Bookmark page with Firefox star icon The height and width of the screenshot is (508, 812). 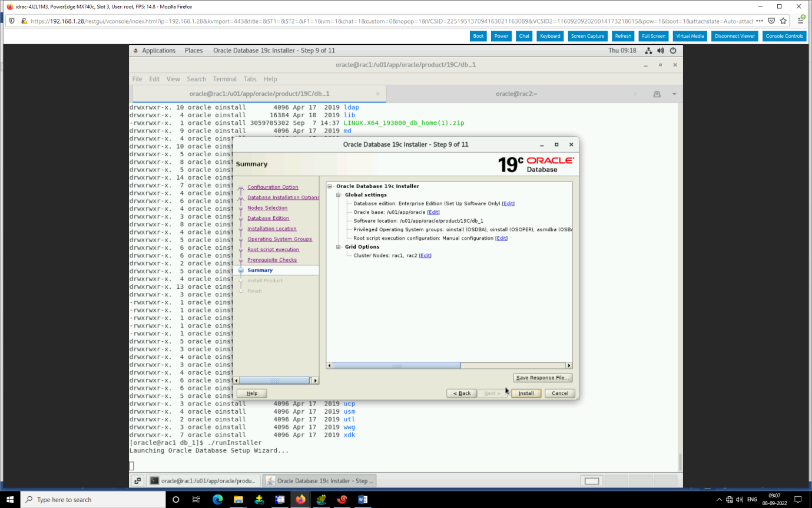[783, 21]
